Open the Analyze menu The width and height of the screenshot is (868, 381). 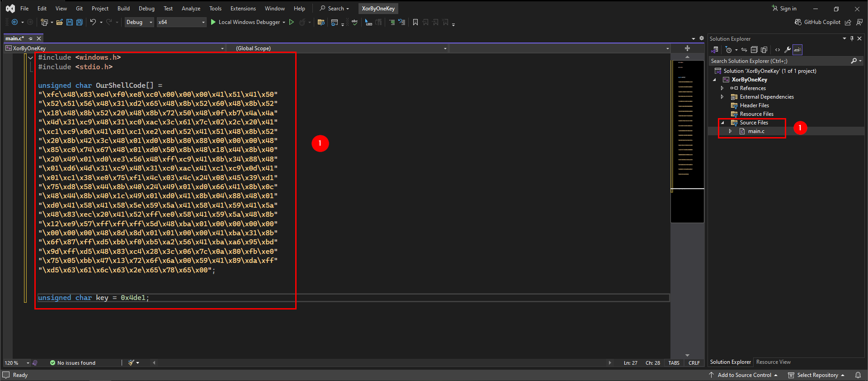point(191,9)
